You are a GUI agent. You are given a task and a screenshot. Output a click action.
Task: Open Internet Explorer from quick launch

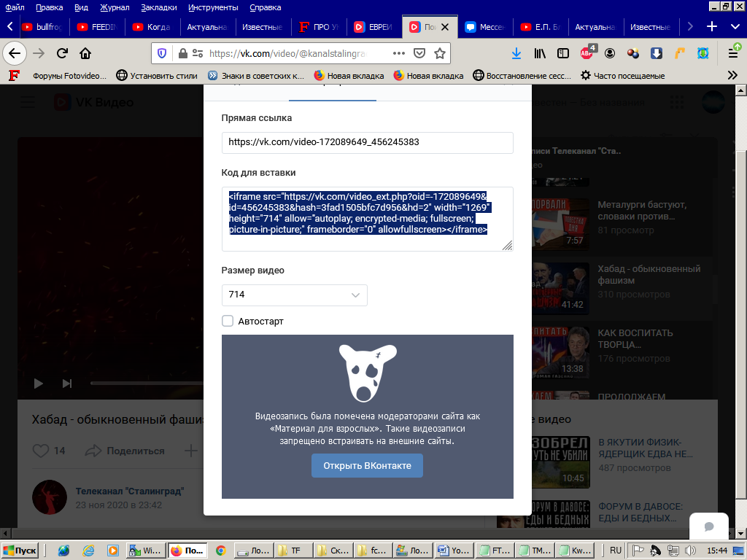(x=88, y=551)
